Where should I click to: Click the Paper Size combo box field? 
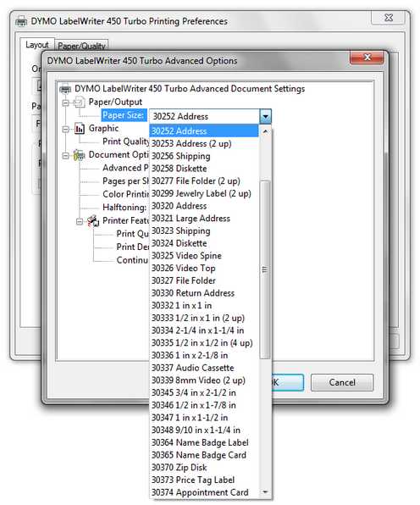[210, 116]
